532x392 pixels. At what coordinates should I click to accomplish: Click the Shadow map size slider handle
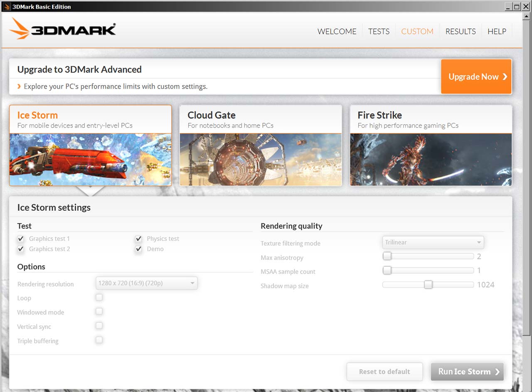428,285
